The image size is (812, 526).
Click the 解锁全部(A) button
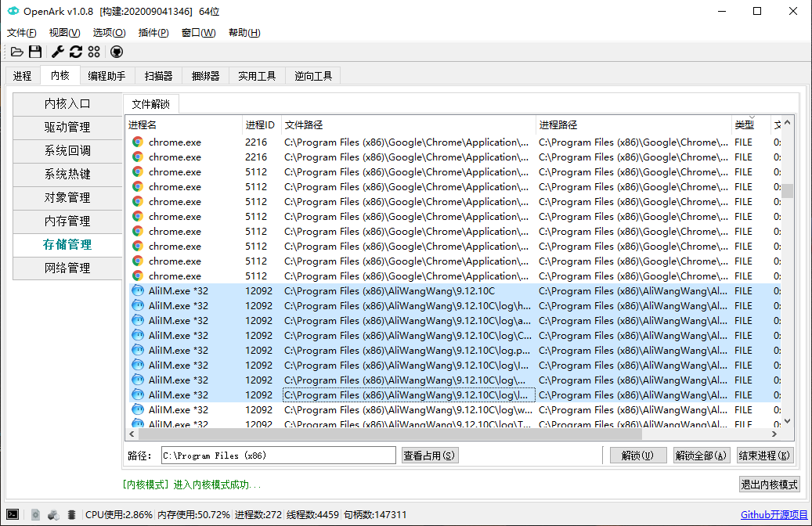[x=702, y=456]
